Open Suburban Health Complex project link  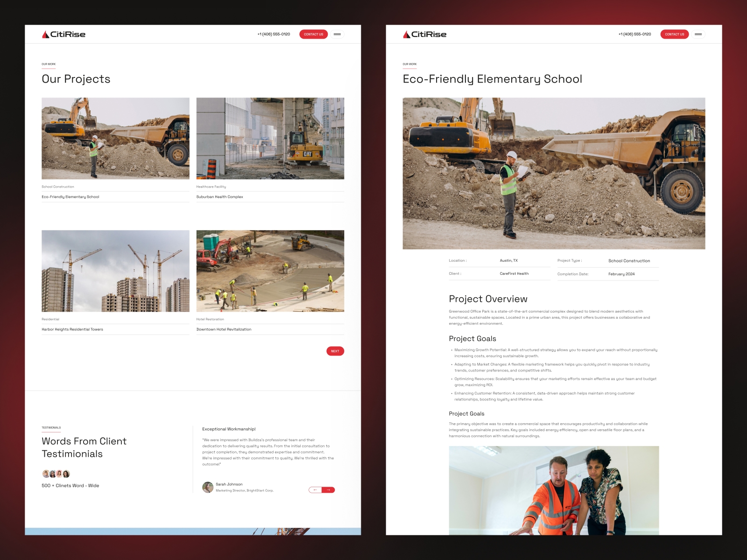(x=219, y=197)
